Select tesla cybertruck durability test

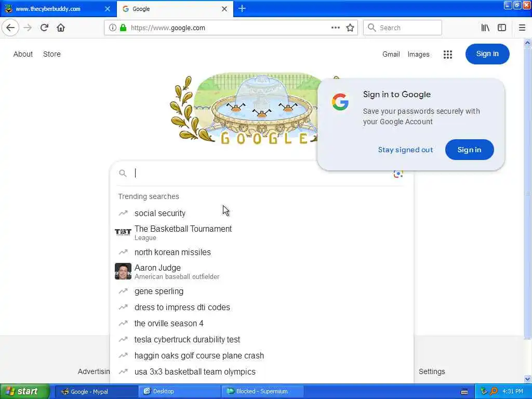(x=261, y=339)
